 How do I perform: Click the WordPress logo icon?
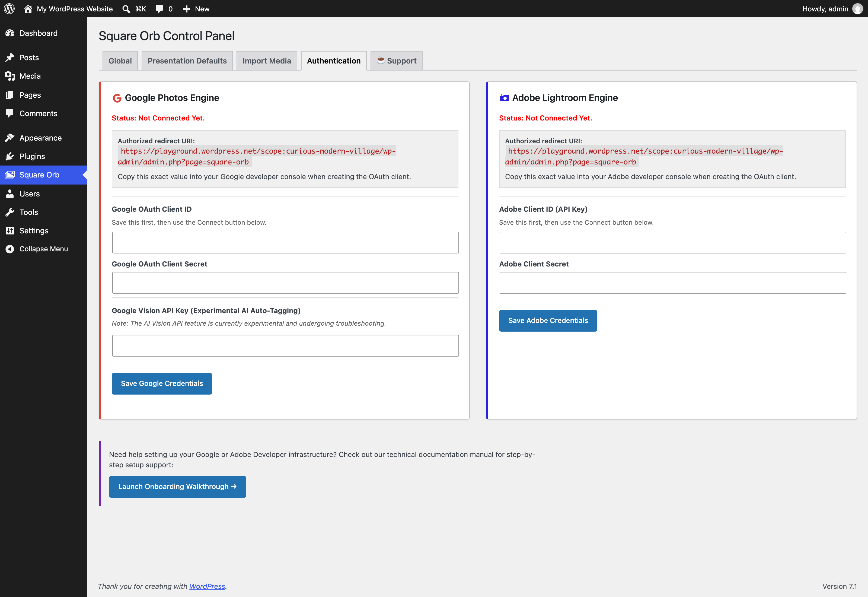pos(9,9)
